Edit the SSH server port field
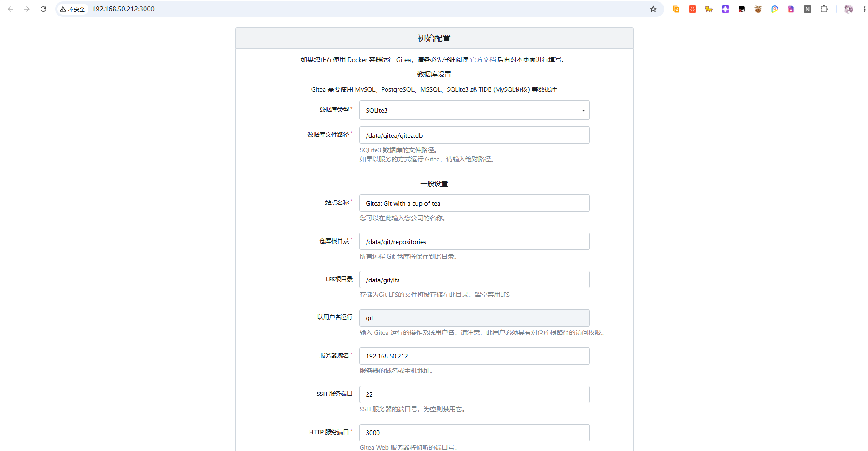The height and width of the screenshot is (451, 868). (x=474, y=394)
